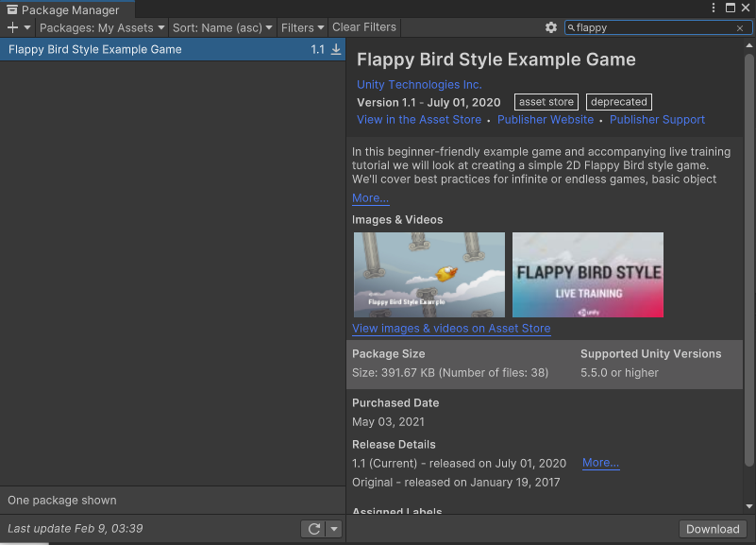Click 'Version 1.1 - July 01, 2020' text

[x=428, y=102]
